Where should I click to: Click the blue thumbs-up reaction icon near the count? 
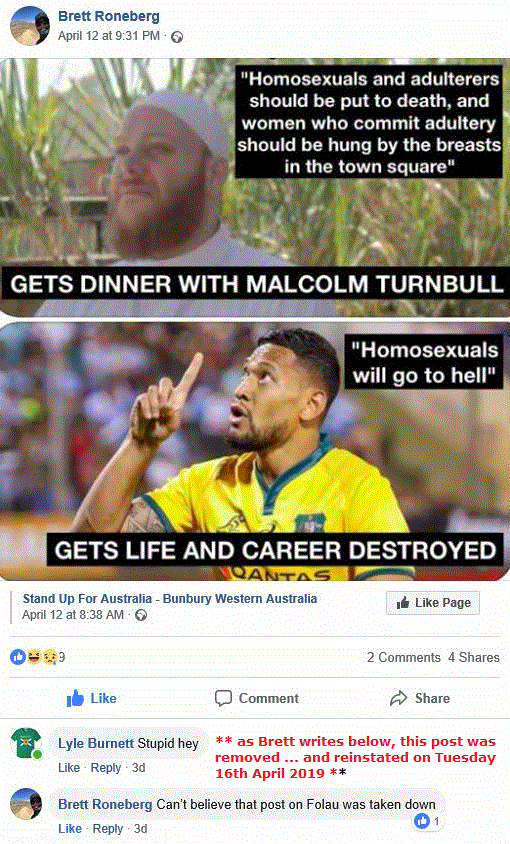(18, 657)
